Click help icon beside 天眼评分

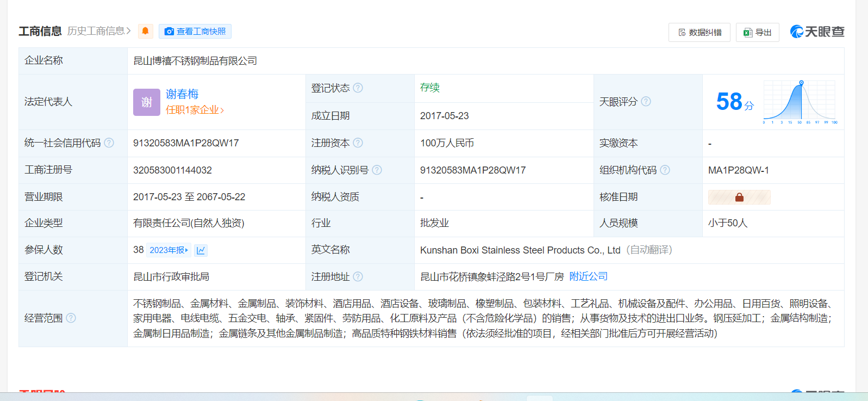[646, 101]
